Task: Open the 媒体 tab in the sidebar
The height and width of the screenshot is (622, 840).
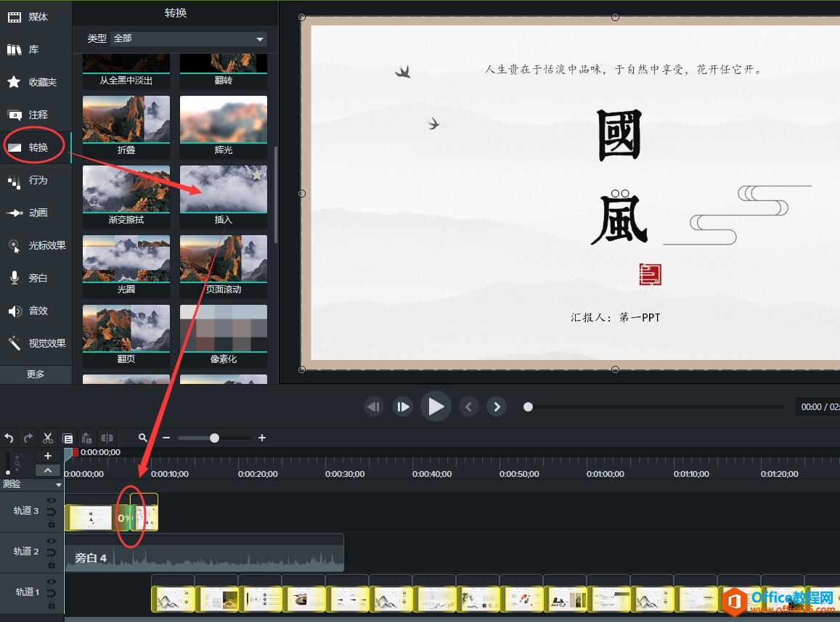Action: coord(36,17)
